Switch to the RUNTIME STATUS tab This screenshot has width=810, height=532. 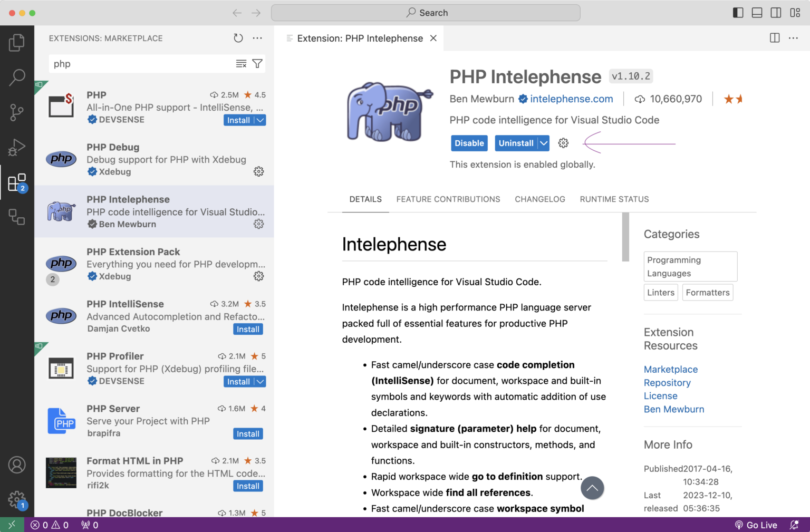pos(614,199)
